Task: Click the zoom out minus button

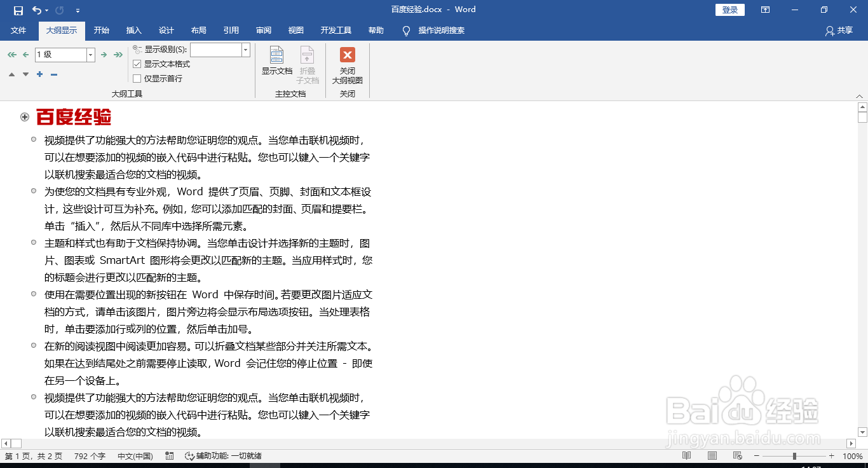Action: point(756,456)
